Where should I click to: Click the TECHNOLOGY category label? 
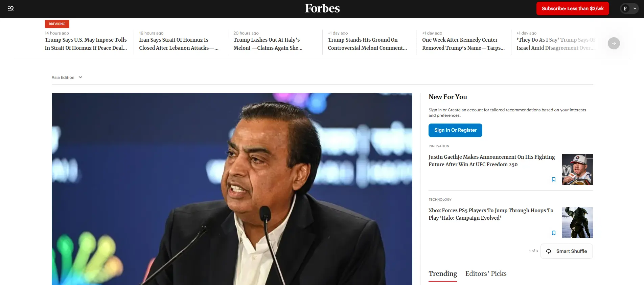[440, 200]
